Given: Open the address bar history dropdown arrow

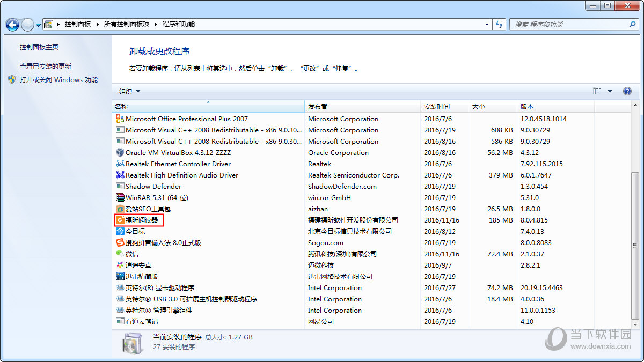Looking at the screenshot, I should pos(486,24).
